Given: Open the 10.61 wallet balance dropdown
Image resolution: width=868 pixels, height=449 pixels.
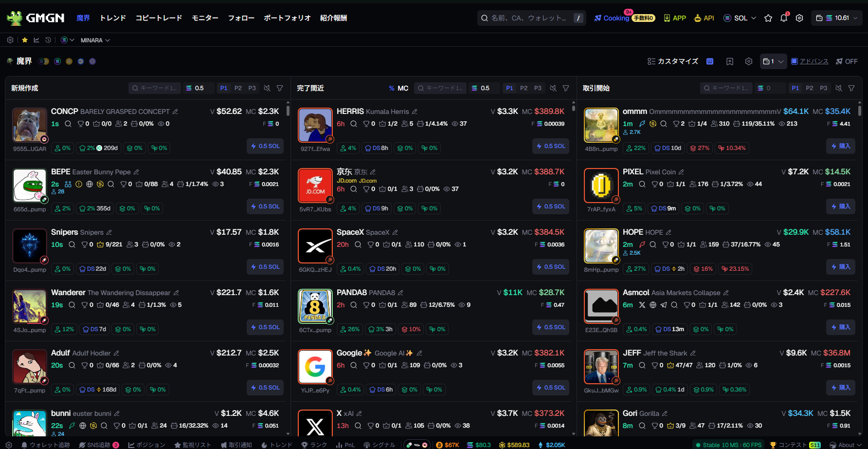Looking at the screenshot, I should click(836, 18).
